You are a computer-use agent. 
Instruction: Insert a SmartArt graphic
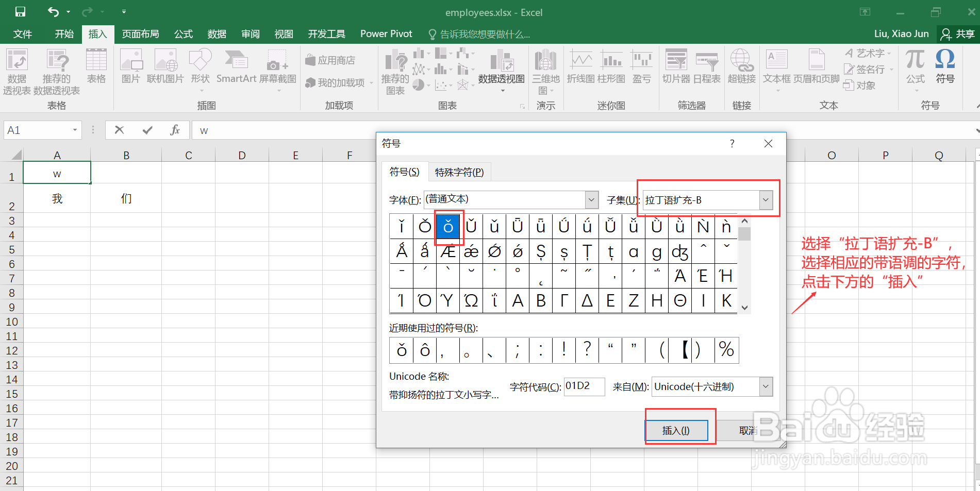(x=236, y=66)
